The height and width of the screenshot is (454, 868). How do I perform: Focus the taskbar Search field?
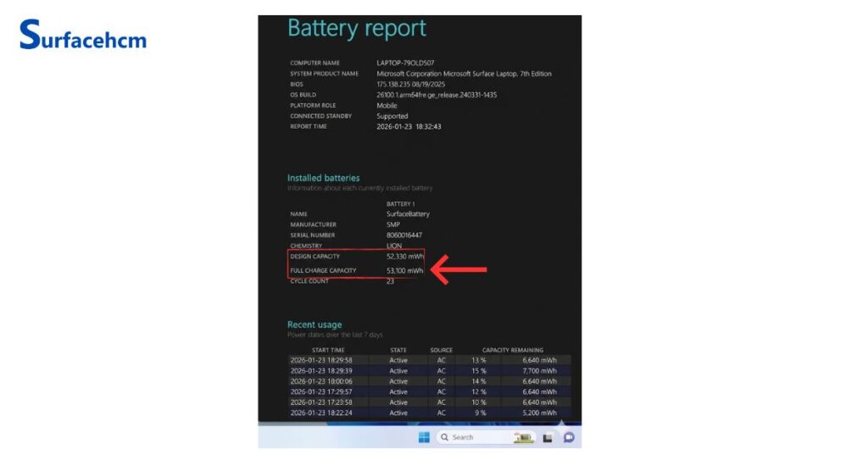click(x=486, y=437)
